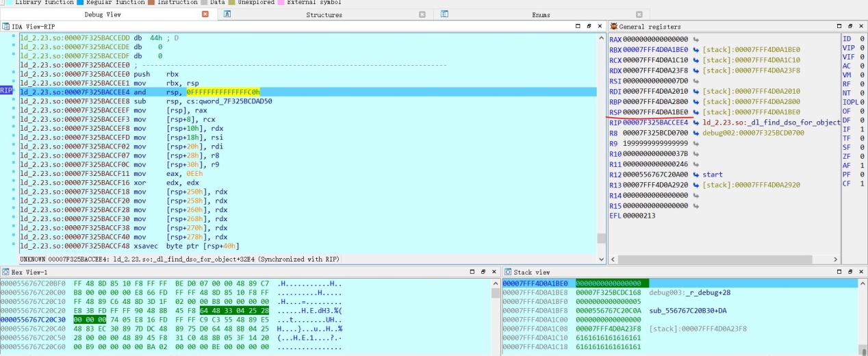Follow the jump arrow next to RDX
The height and width of the screenshot is (356, 868).
(696, 71)
